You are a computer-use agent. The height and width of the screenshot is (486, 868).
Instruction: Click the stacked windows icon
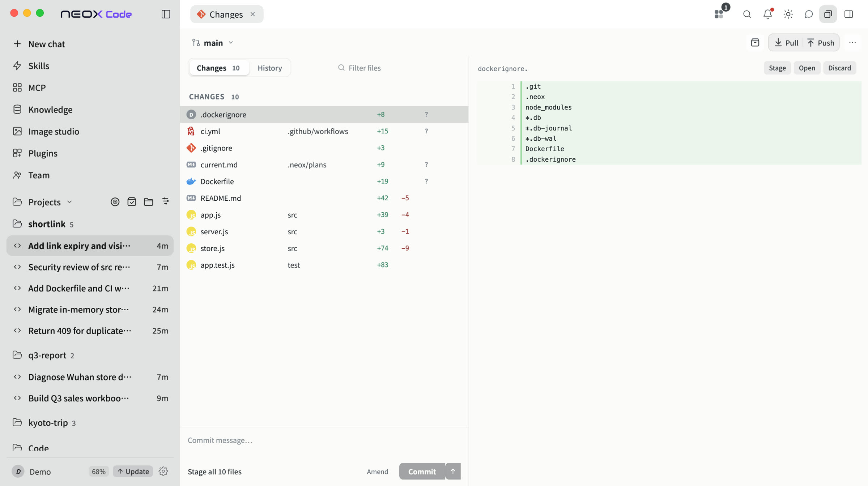[x=828, y=14]
